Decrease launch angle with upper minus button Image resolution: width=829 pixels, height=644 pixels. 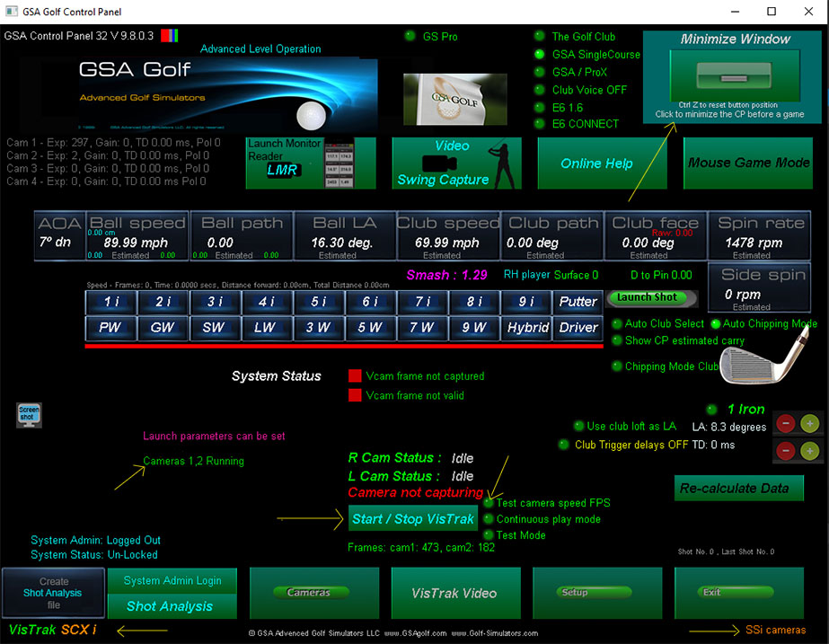coord(784,422)
